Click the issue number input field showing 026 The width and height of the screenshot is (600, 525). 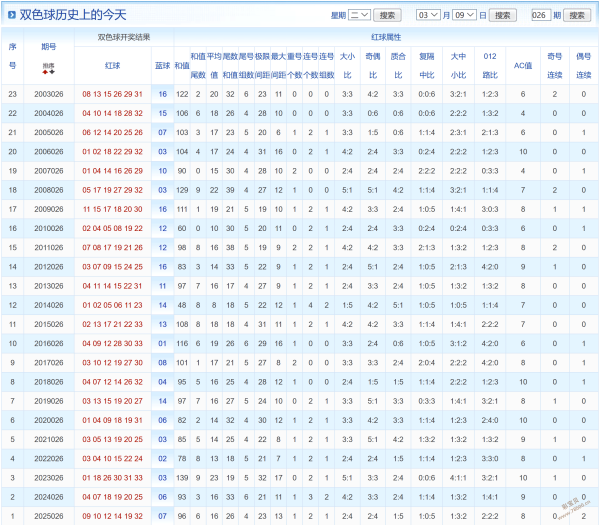point(541,15)
